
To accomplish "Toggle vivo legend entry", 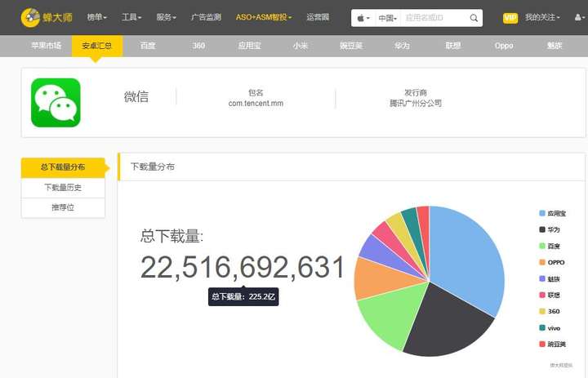I will point(550,327).
